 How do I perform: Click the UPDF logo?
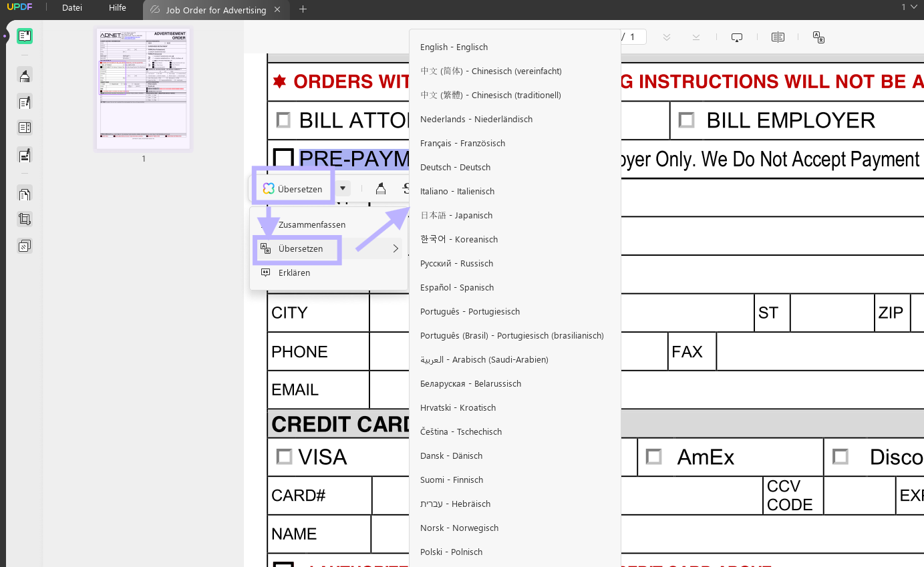(19, 7)
